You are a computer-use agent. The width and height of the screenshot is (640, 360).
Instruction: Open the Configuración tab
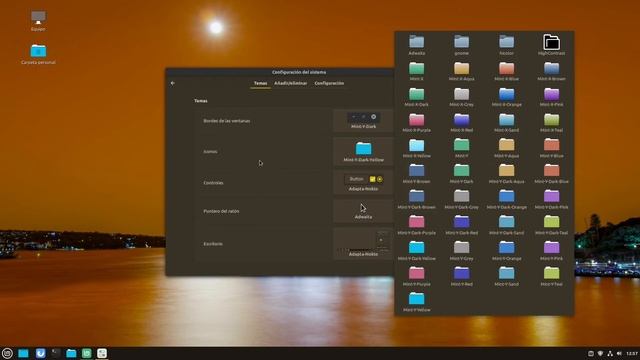tap(329, 83)
